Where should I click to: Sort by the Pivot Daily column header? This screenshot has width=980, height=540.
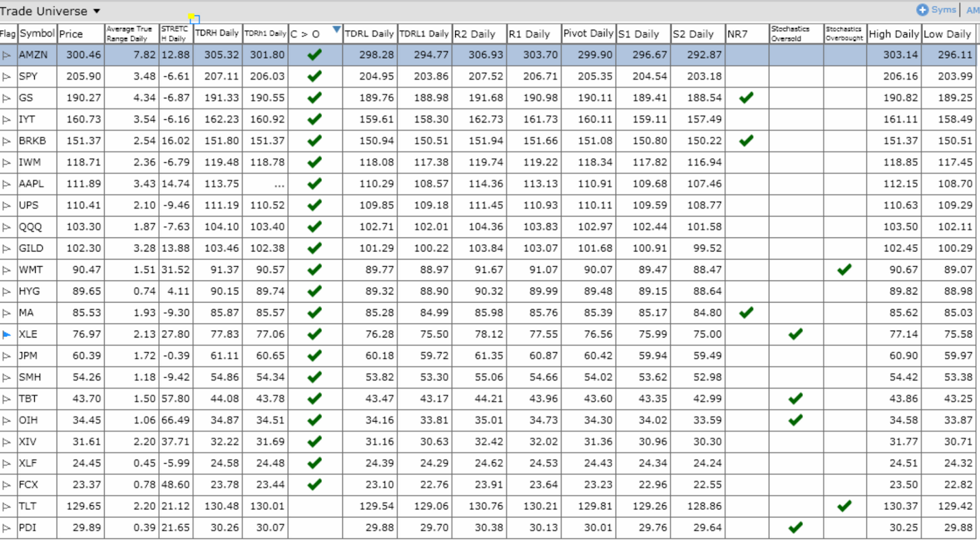[x=589, y=34]
